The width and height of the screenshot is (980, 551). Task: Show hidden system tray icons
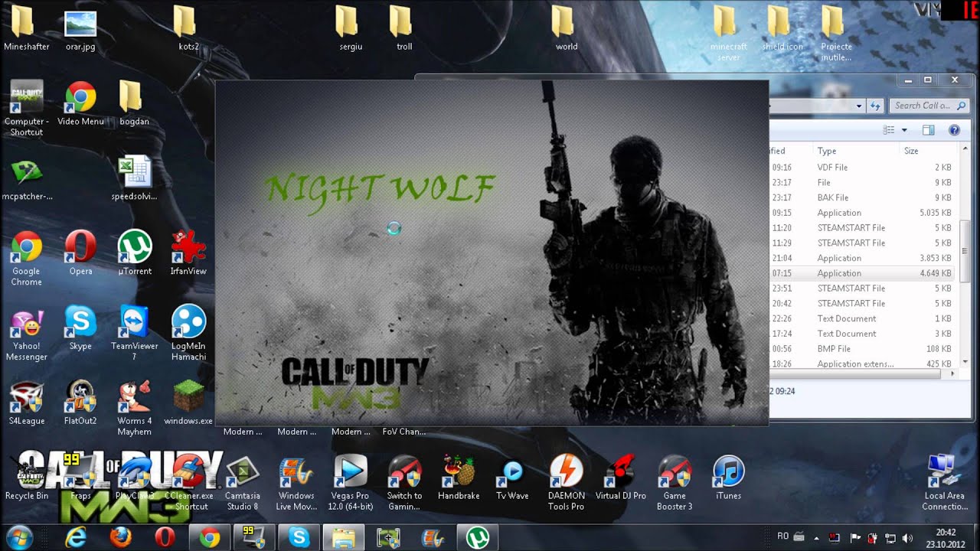(x=815, y=538)
